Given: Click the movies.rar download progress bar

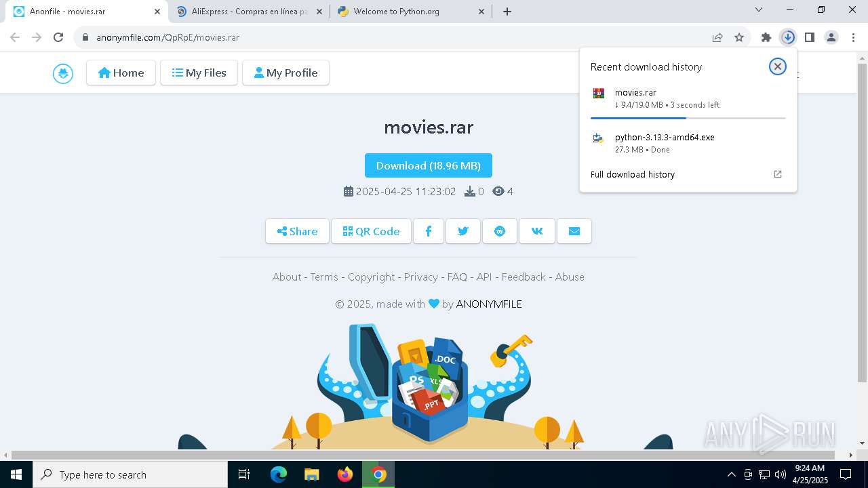Looking at the screenshot, I should point(688,118).
